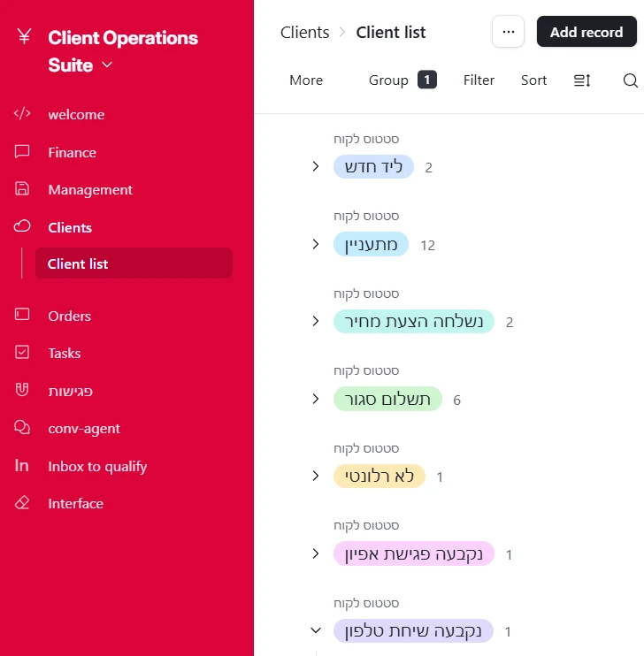Open the conv-agent page
This screenshot has height=656, width=644.
[84, 429]
